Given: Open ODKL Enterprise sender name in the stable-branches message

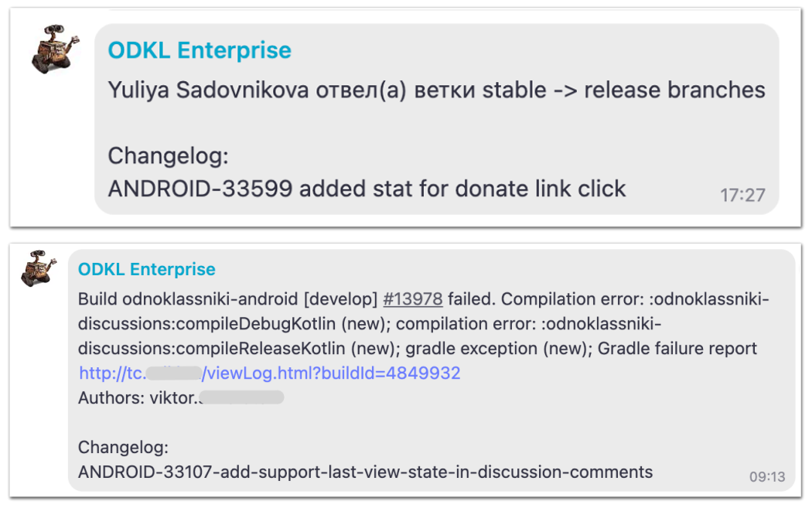Looking at the screenshot, I should [200, 50].
